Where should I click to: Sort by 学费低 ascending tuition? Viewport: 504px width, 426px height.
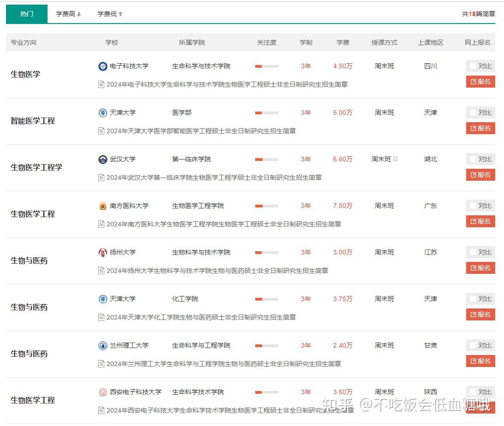110,14
